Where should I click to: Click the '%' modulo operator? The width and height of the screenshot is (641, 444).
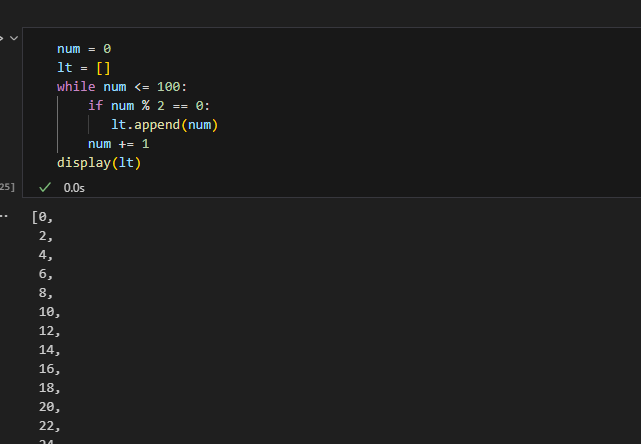(146, 106)
